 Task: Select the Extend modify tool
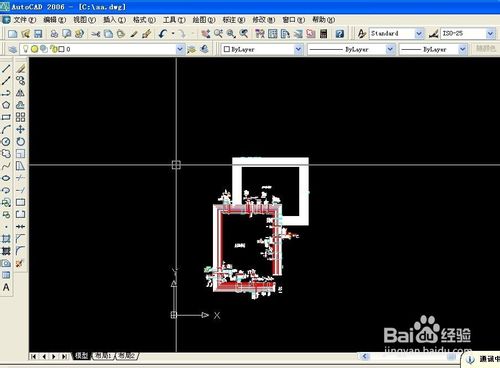(20, 190)
